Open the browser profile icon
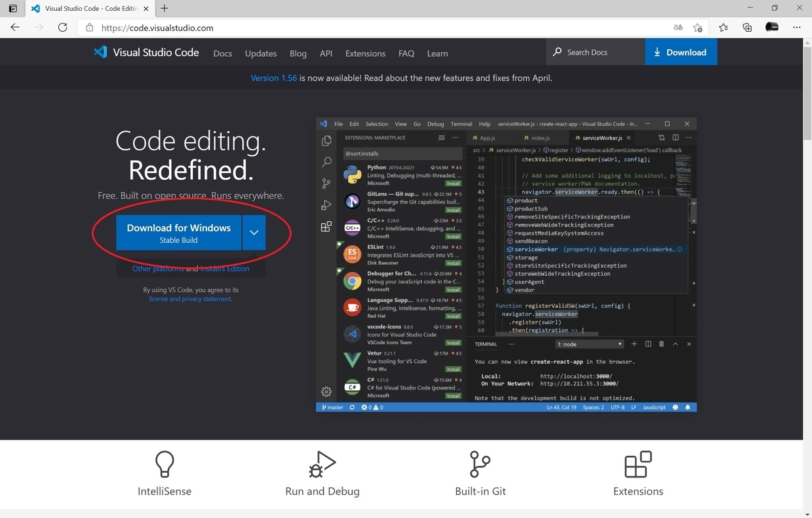The image size is (812, 518). (x=771, y=28)
